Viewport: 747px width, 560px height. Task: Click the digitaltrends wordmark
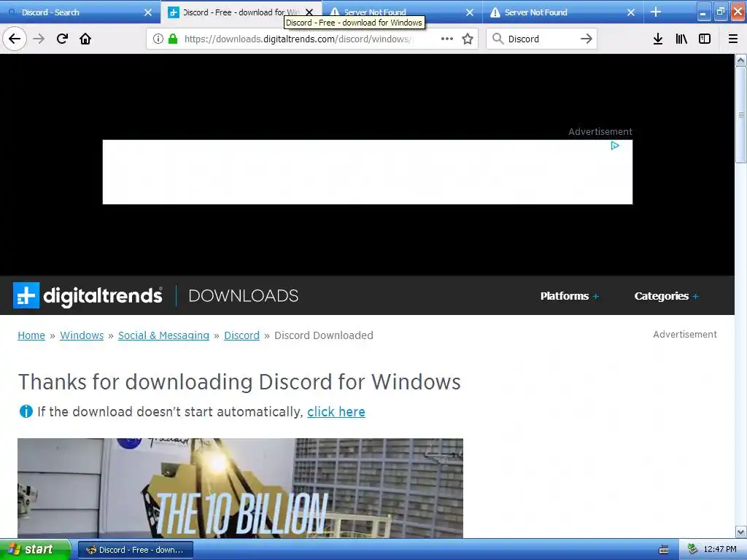click(103, 296)
